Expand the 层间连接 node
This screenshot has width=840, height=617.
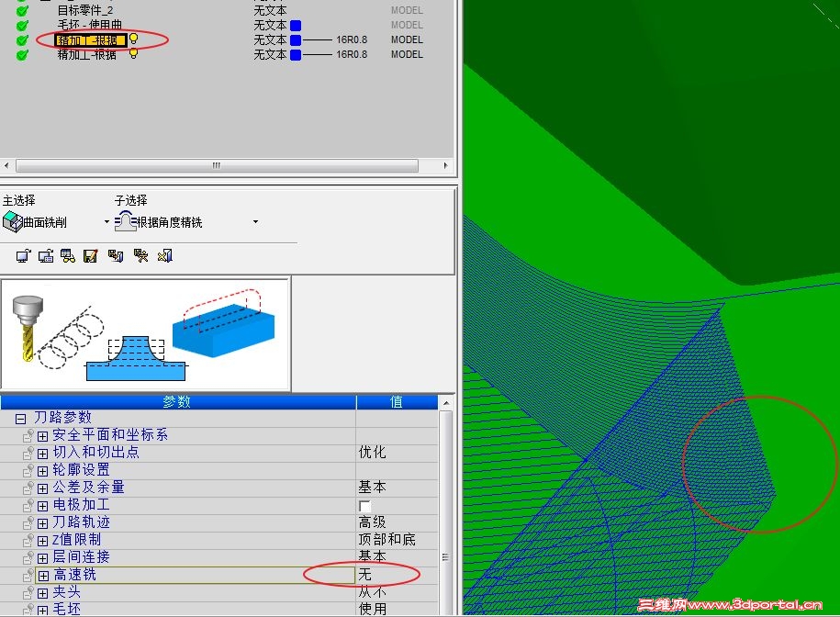click(43, 558)
